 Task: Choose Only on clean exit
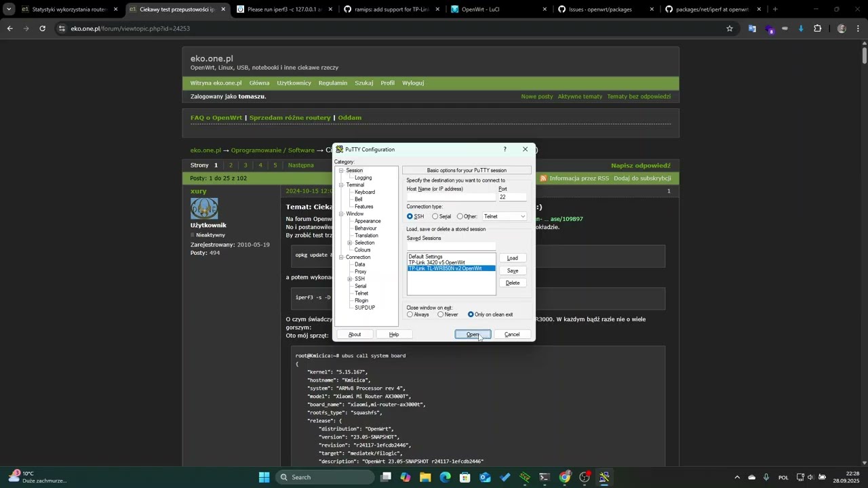471,314
